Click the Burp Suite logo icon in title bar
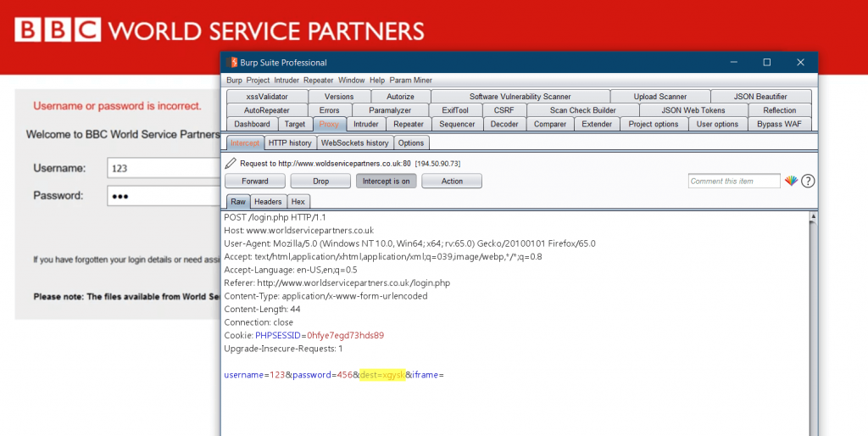This screenshot has width=868, height=436. (x=232, y=62)
